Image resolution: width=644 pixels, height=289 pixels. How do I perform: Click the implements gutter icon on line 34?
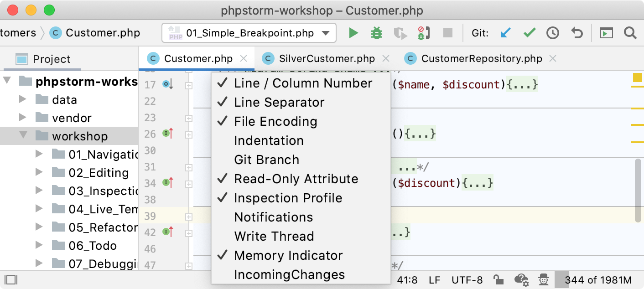pyautogui.click(x=168, y=183)
